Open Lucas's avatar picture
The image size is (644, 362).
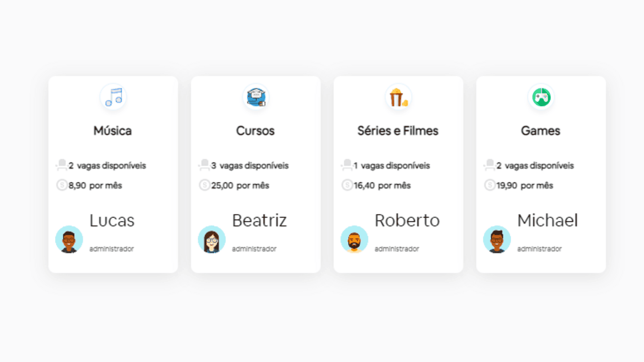(x=69, y=239)
